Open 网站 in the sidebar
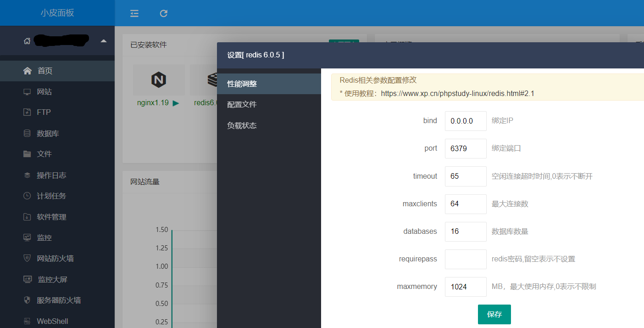644x328 pixels. [57, 92]
